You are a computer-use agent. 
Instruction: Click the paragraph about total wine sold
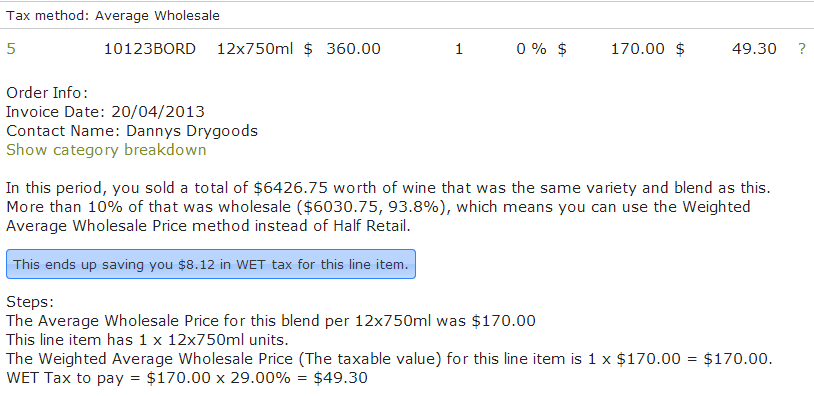tap(388, 207)
